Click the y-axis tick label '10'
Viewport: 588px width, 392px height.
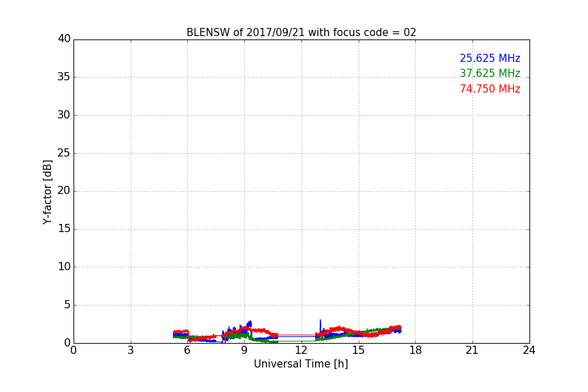coord(64,267)
